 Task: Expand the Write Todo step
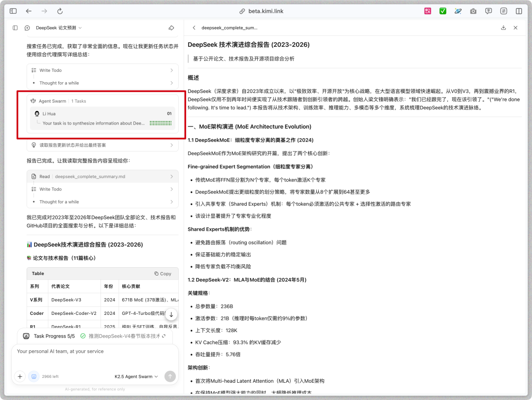52,70
